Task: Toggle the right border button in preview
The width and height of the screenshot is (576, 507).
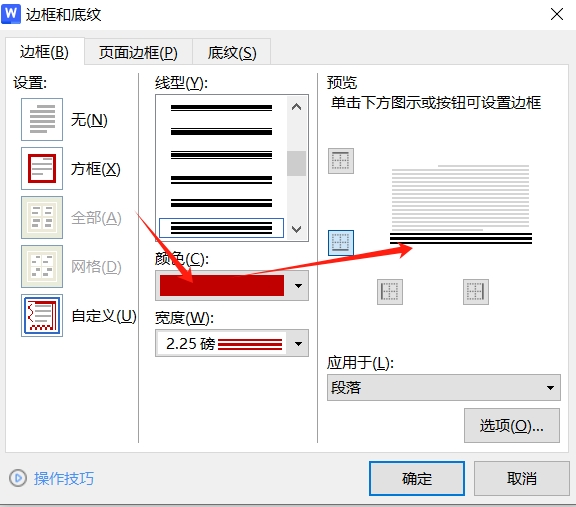Action: pos(476,292)
